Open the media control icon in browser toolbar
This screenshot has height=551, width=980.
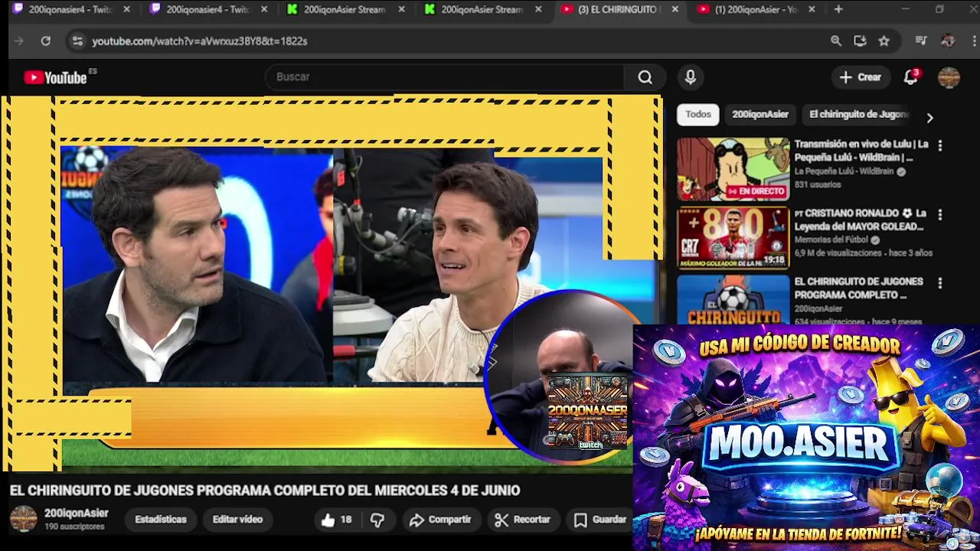(921, 41)
